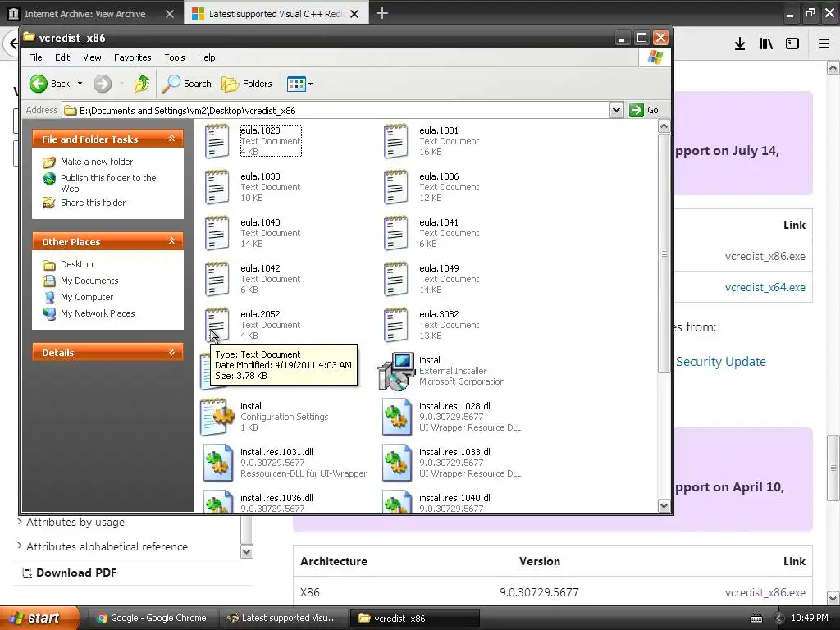Click Download PDF in page sidebar

[70, 573]
